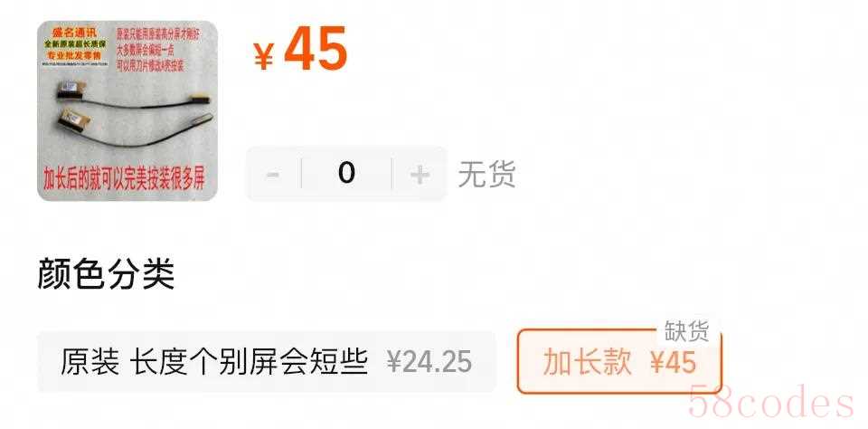868x429 pixels.
Task: Open the cable product thumbnail image
Action: click(x=127, y=110)
